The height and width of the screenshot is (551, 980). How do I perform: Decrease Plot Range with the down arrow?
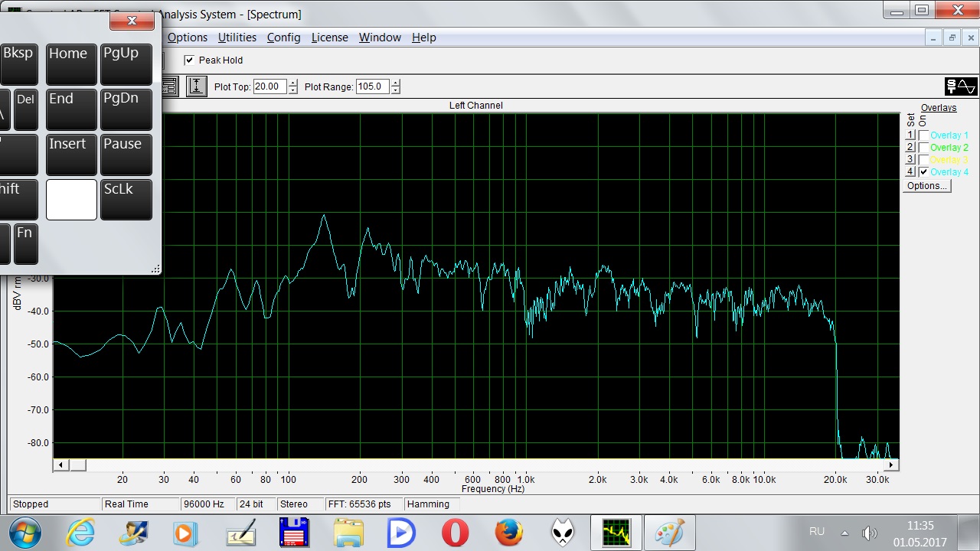pyautogui.click(x=395, y=91)
